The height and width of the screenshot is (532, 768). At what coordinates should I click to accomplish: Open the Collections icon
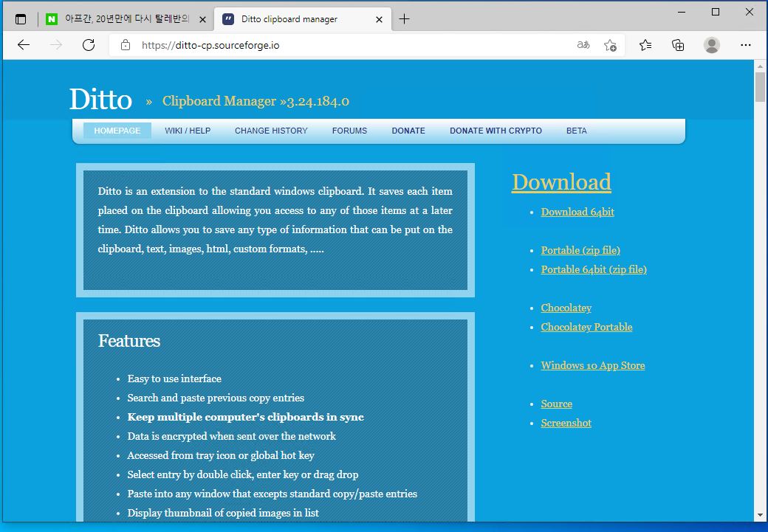pyautogui.click(x=678, y=46)
